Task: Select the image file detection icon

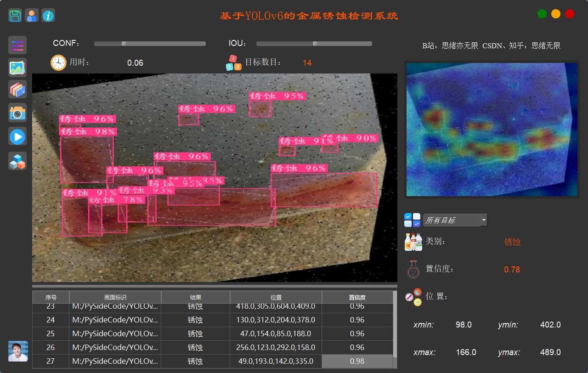Action: pyautogui.click(x=17, y=68)
